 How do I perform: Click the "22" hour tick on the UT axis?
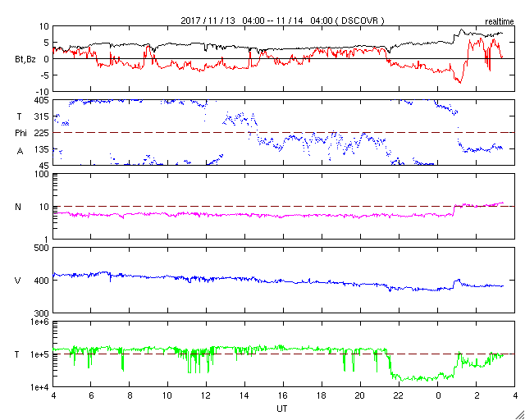[399, 395]
